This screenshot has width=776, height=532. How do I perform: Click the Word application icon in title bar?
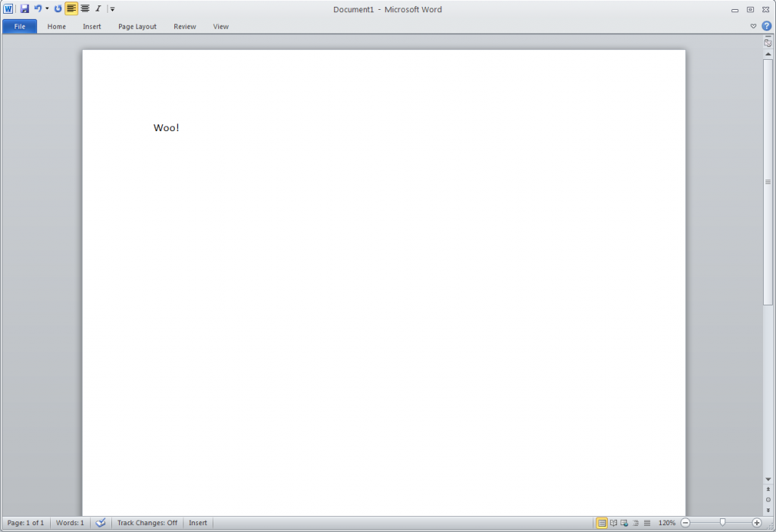click(x=8, y=9)
